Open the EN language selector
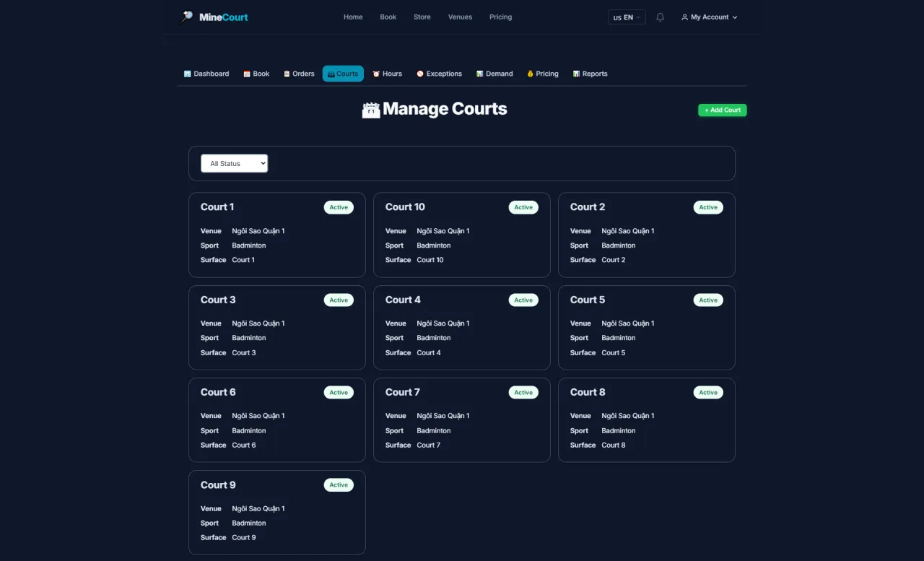 coord(627,17)
